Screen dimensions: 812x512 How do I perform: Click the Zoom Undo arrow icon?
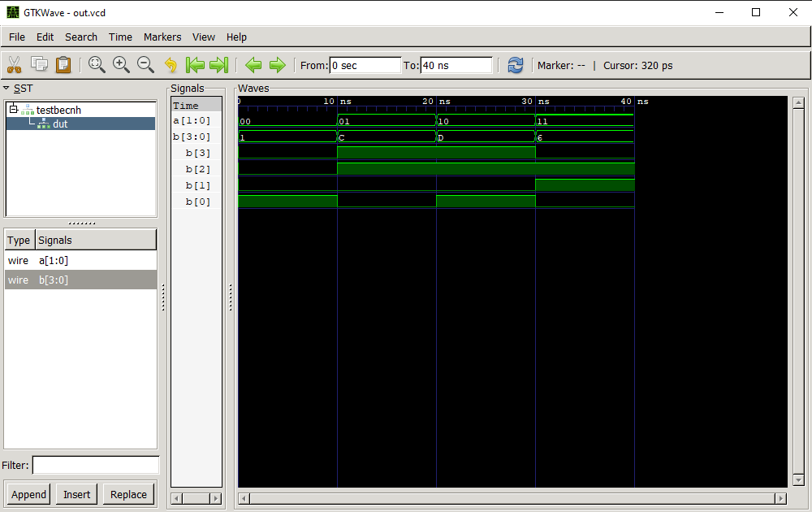(x=171, y=65)
